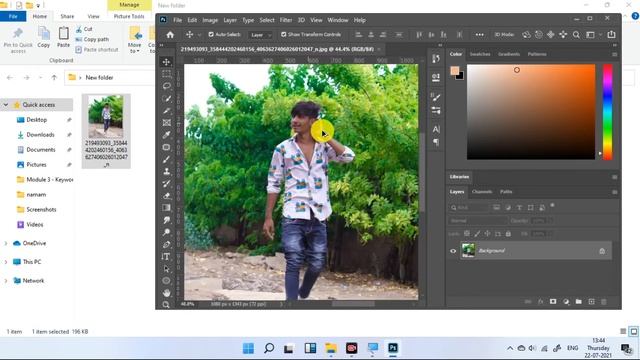Select the Lasso tool
This screenshot has width=640, height=360.
[167, 86]
